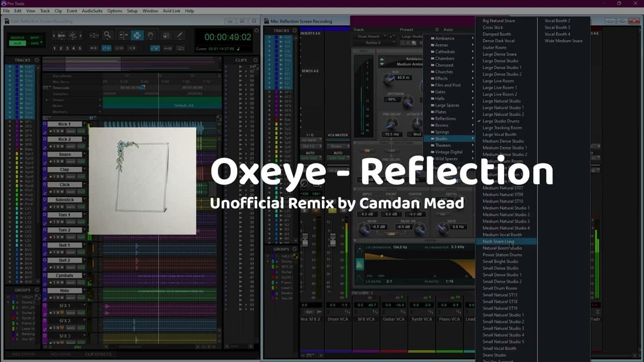The image size is (644, 362).
Task: Enable Spot edit mode
Action: tap(35, 38)
